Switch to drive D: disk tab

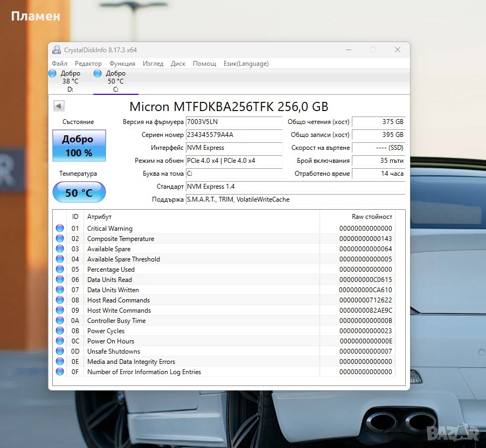point(70,81)
